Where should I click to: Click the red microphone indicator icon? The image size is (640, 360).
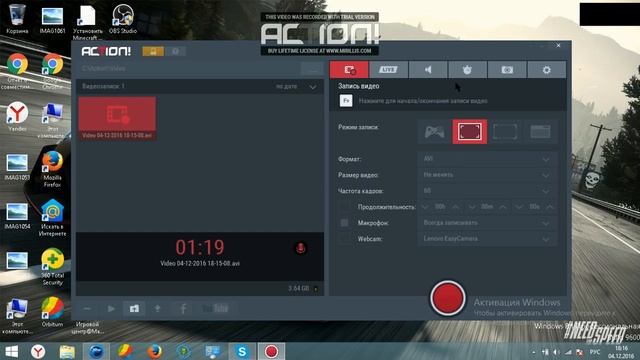pyautogui.click(x=300, y=248)
